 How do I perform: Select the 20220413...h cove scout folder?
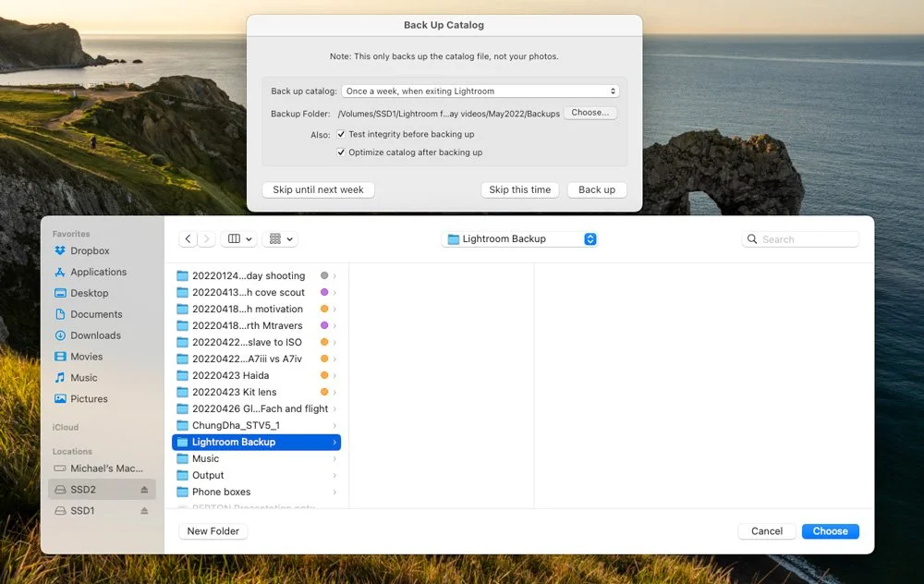click(256, 292)
